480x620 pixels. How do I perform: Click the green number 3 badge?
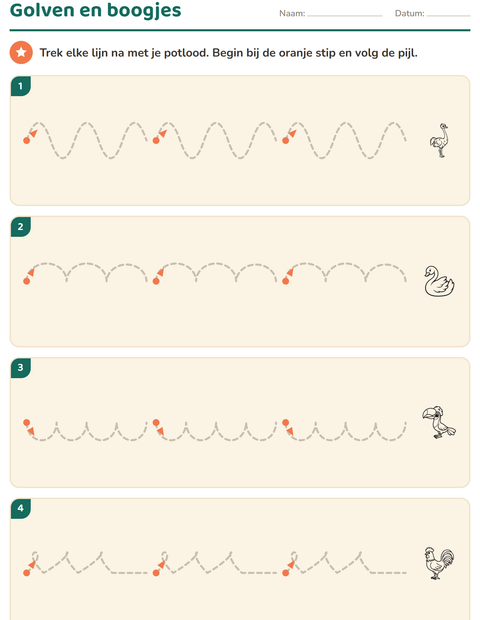[21, 368]
